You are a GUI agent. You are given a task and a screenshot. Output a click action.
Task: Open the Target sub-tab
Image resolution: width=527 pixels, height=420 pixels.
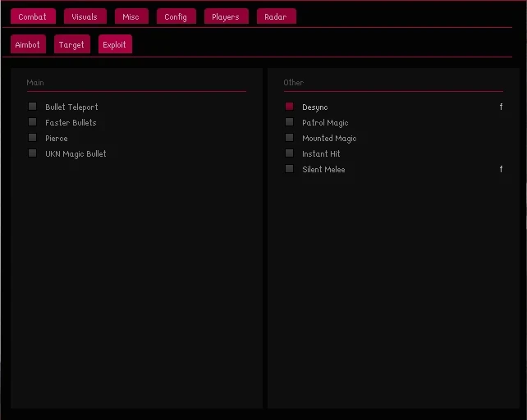coord(72,44)
